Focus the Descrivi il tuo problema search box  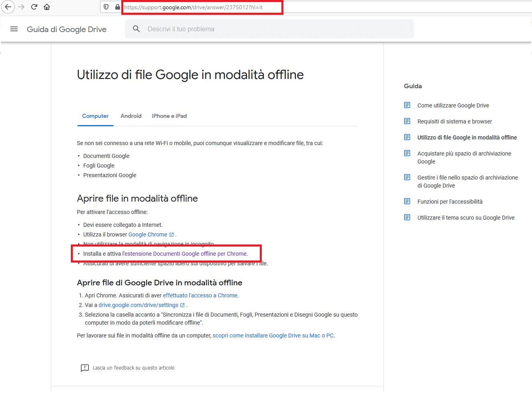(x=269, y=29)
